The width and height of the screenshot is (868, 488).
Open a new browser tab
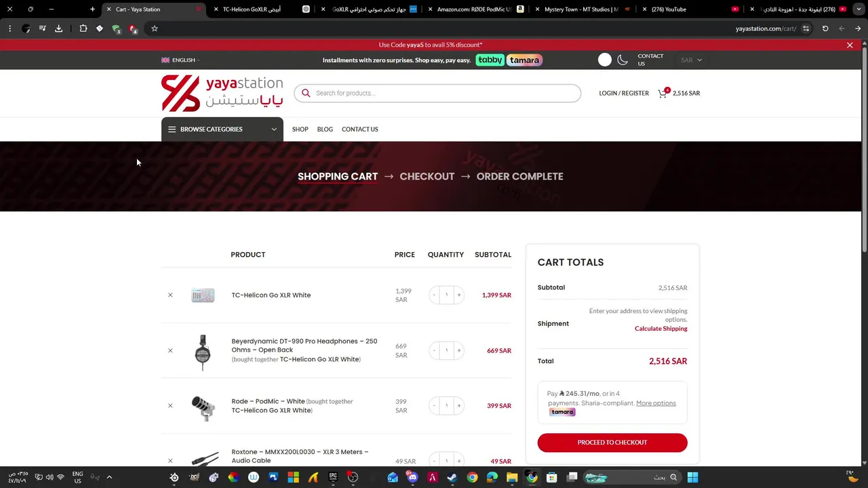click(93, 9)
